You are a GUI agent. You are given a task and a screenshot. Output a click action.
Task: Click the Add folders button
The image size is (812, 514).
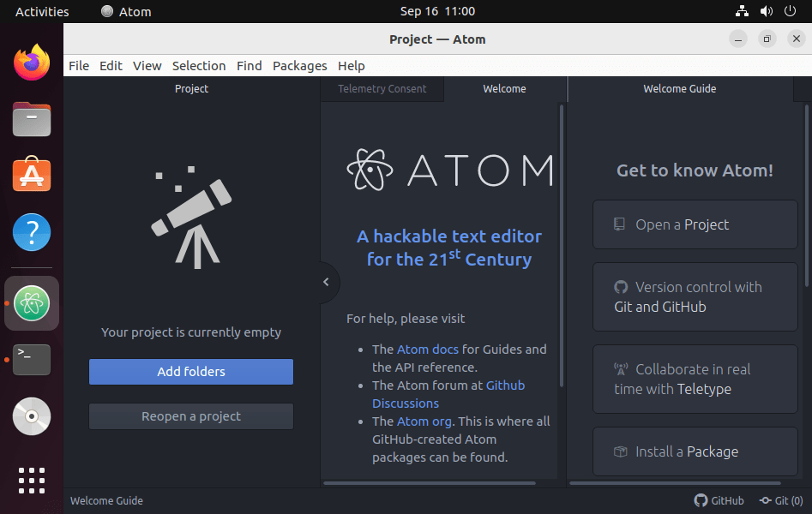pyautogui.click(x=190, y=372)
